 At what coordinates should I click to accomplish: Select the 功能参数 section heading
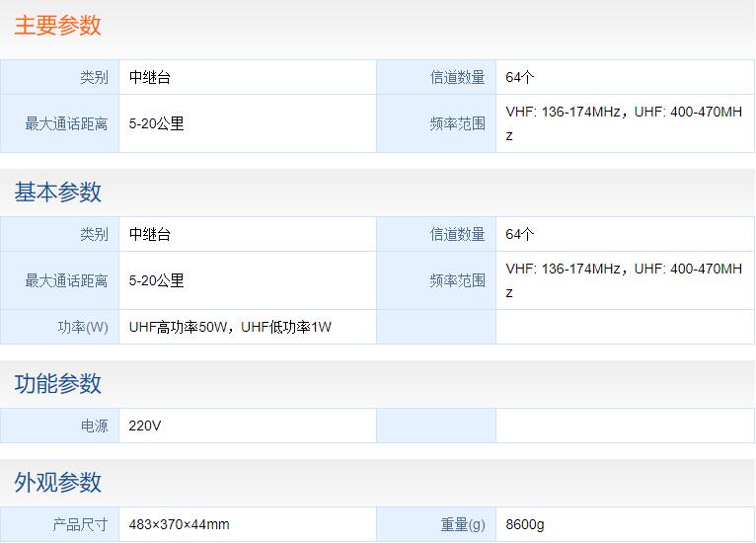click(x=57, y=384)
